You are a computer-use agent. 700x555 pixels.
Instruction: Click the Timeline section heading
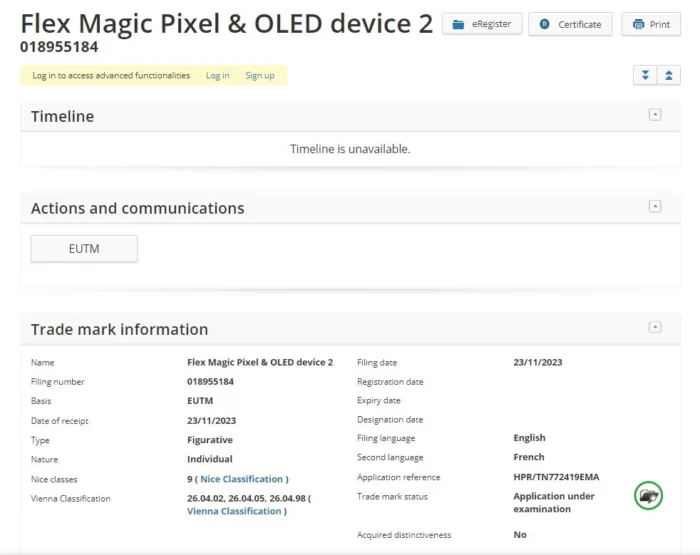pos(62,117)
